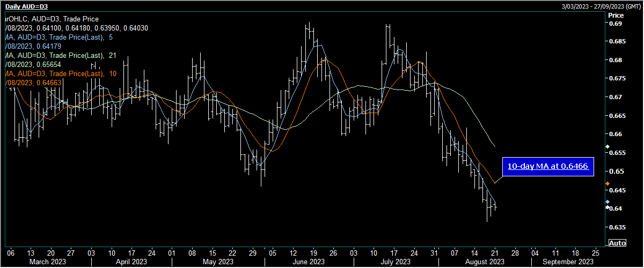Click the September 2023 month label
The height and width of the screenshot is (268, 644).
tap(567, 262)
